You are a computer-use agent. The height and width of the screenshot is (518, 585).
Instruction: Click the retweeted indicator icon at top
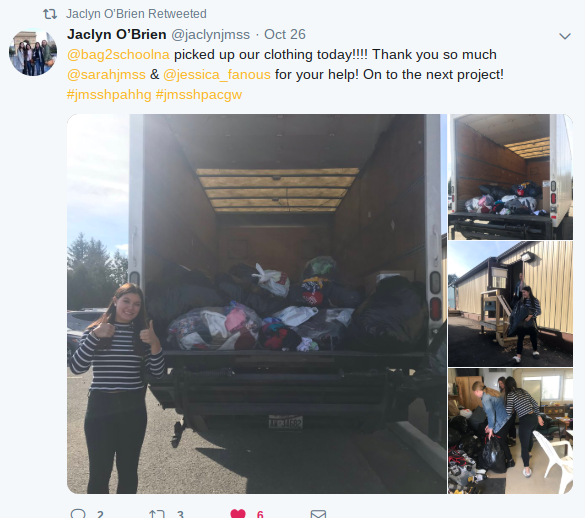pyautogui.click(x=50, y=14)
